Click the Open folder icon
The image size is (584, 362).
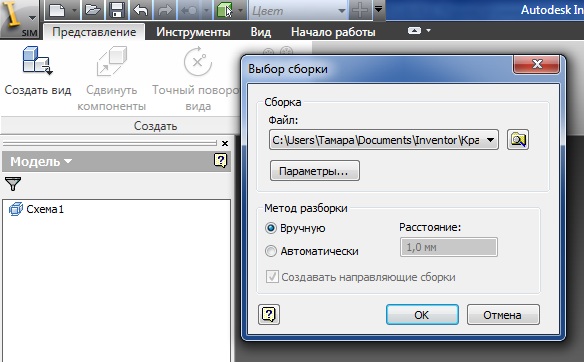pyautogui.click(x=92, y=10)
